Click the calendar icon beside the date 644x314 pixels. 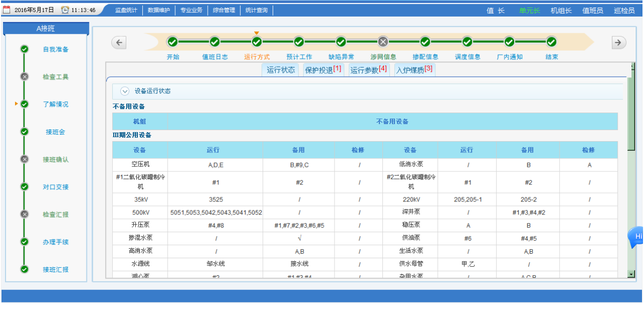pyautogui.click(x=7, y=10)
